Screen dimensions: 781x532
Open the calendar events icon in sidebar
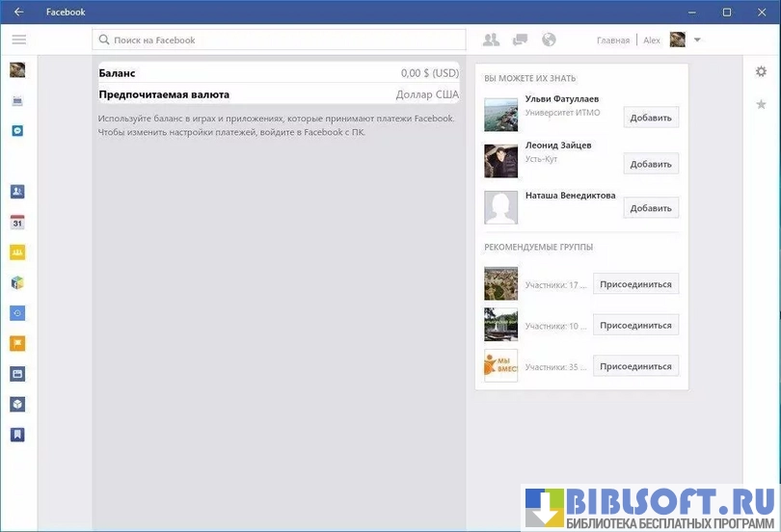pos(17,222)
